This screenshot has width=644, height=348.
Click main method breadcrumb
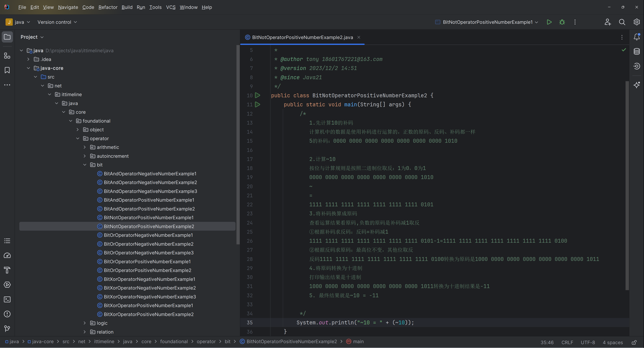355,341
